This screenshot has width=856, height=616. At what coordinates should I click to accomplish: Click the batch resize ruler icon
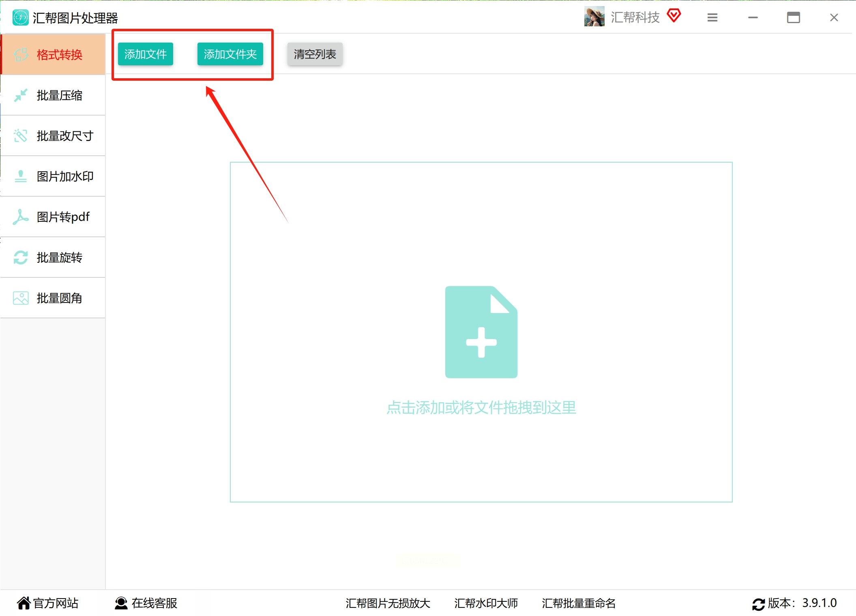click(x=20, y=136)
